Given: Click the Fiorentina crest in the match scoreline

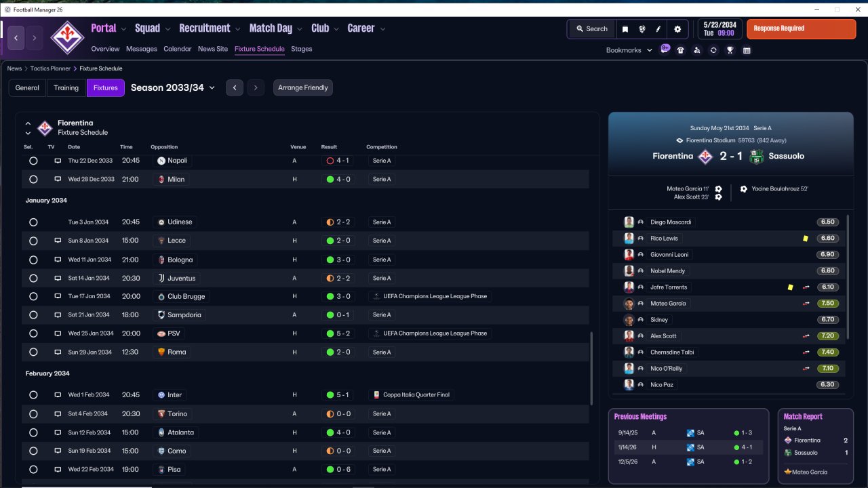Looking at the screenshot, I should pyautogui.click(x=705, y=156).
